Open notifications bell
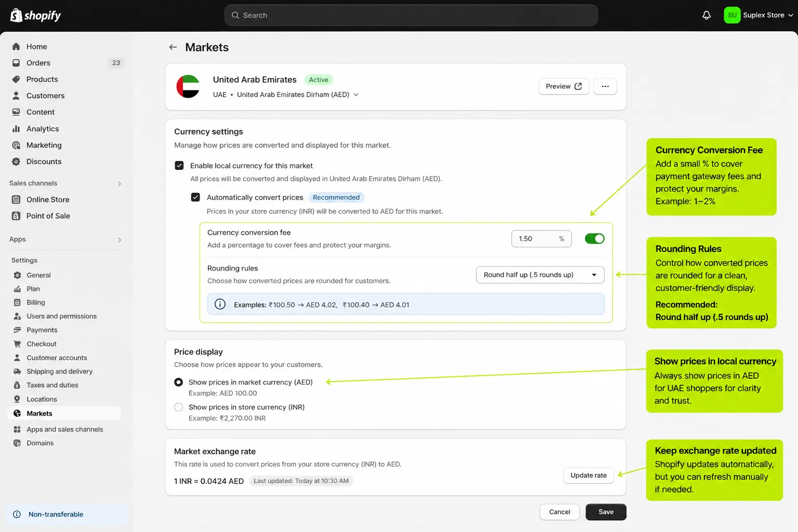 (707, 15)
